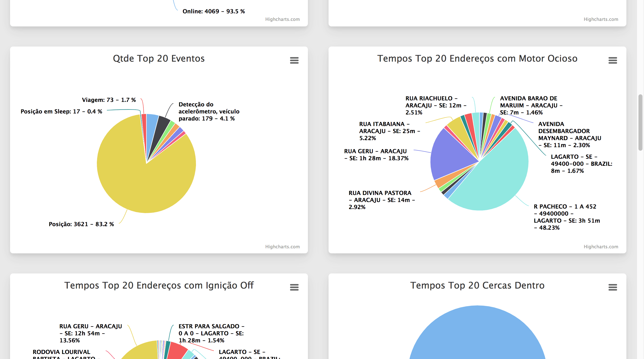Select the red slice in the Ignição Off pie
Viewport: 644px width, 359px height.
coord(176,351)
